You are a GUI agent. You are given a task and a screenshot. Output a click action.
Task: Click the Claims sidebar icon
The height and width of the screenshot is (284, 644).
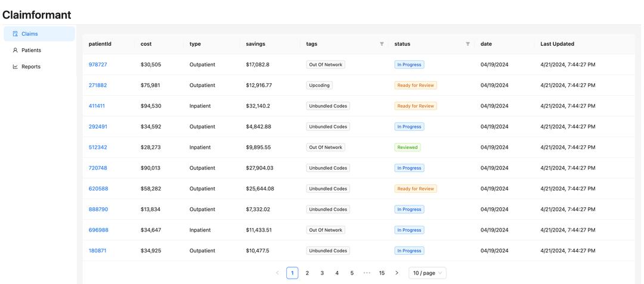pos(16,34)
